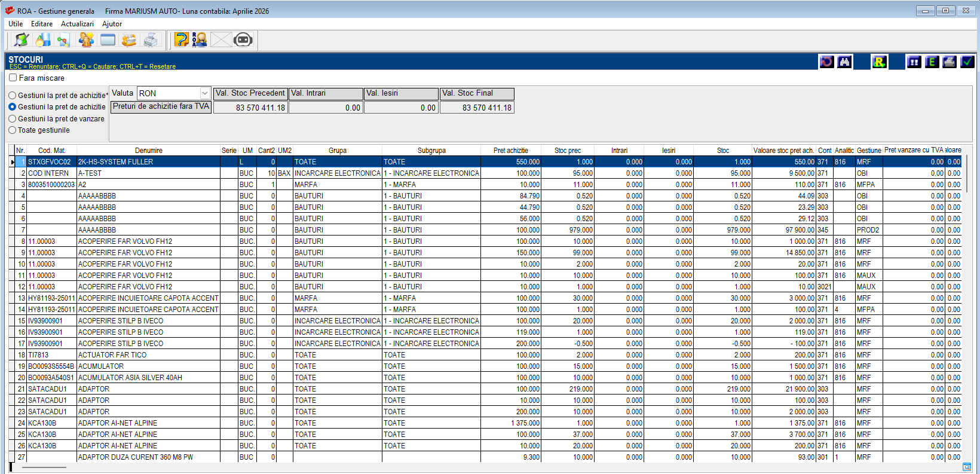Open the Actualizari menu
Viewport: 980px width, 474px height.
coord(77,24)
